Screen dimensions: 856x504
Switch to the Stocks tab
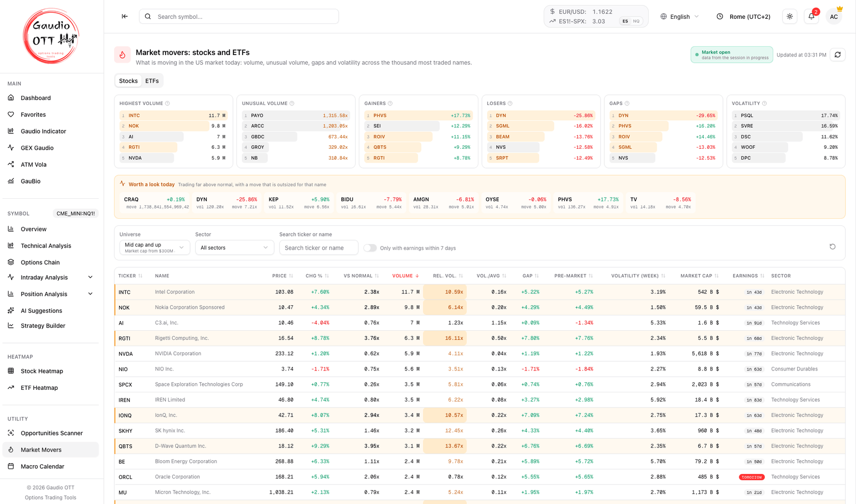tap(128, 81)
